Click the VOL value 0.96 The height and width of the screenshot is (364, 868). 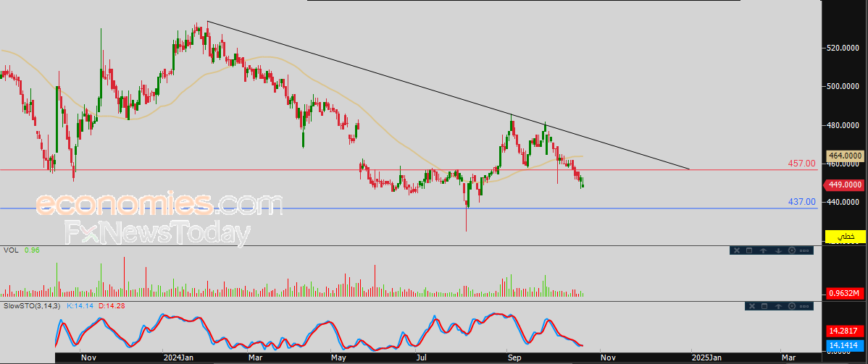point(32,250)
